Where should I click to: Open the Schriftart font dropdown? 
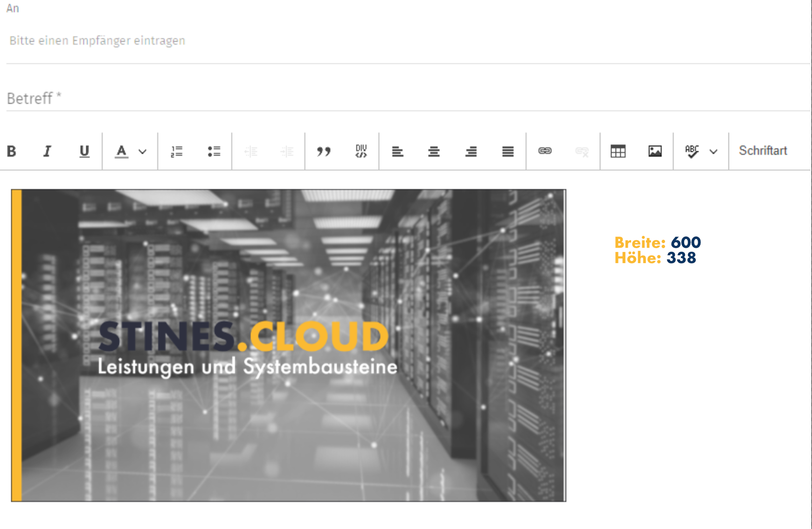click(763, 151)
